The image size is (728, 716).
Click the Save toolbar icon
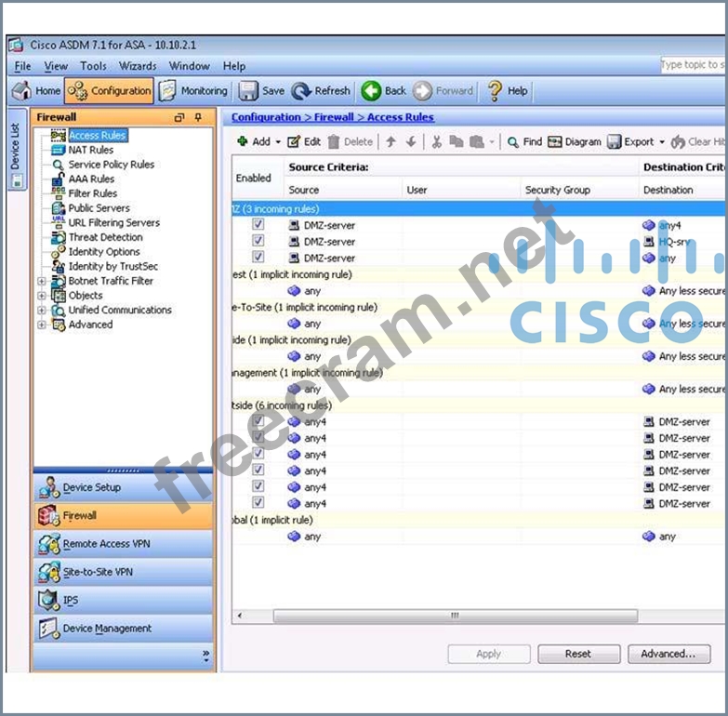coord(248,91)
